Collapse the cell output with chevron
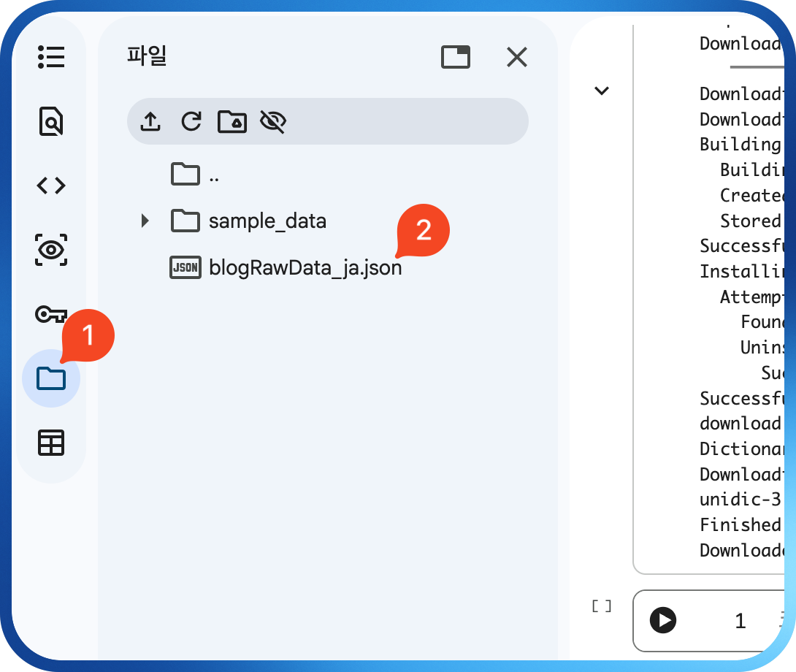The image size is (796, 672). [602, 91]
